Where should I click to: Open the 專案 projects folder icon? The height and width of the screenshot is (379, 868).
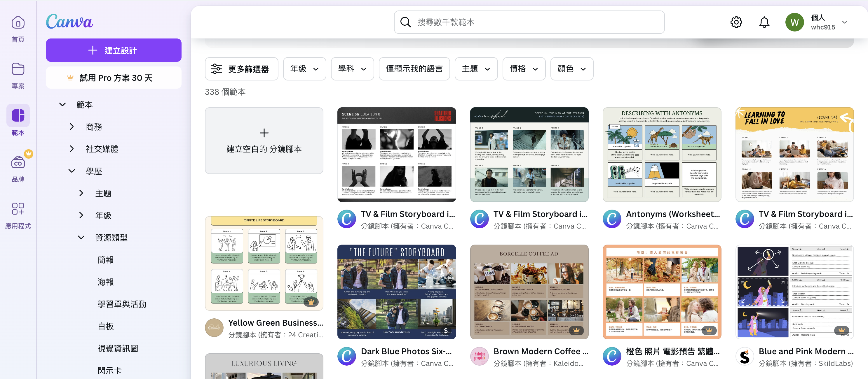click(x=18, y=69)
